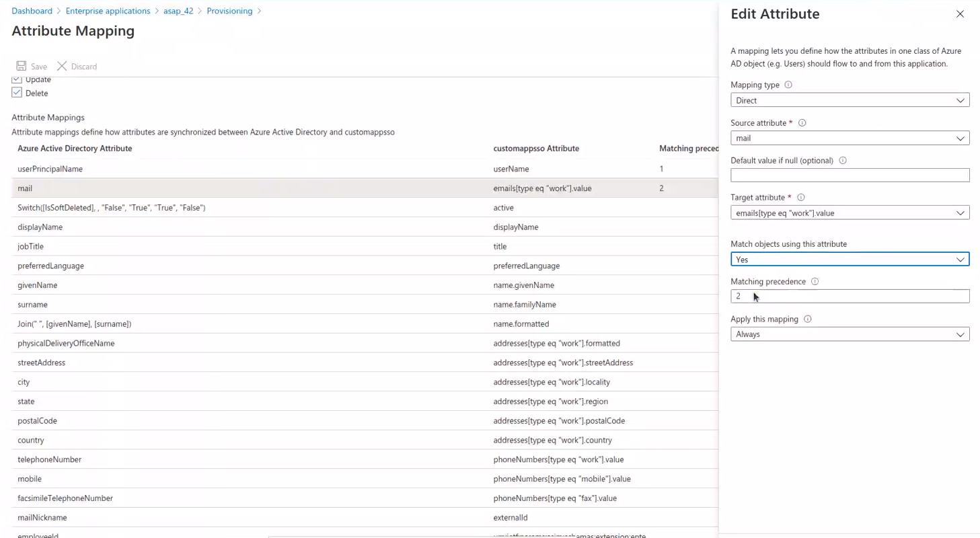
Task: Open the Mapping type dropdown
Action: [x=850, y=100]
